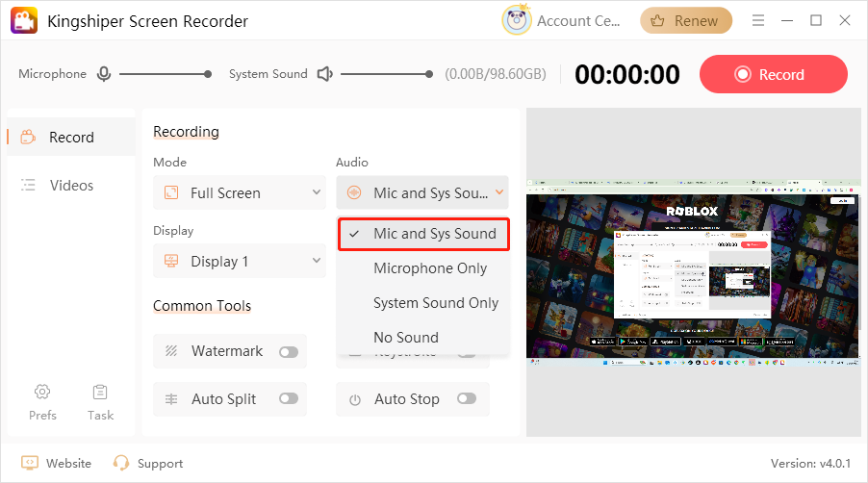Click the screen preview thumbnail

(x=692, y=268)
